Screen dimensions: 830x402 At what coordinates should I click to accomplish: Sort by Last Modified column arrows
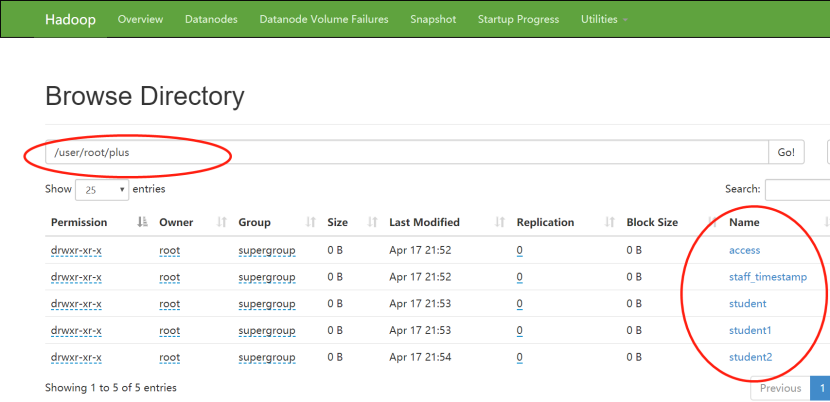point(500,222)
